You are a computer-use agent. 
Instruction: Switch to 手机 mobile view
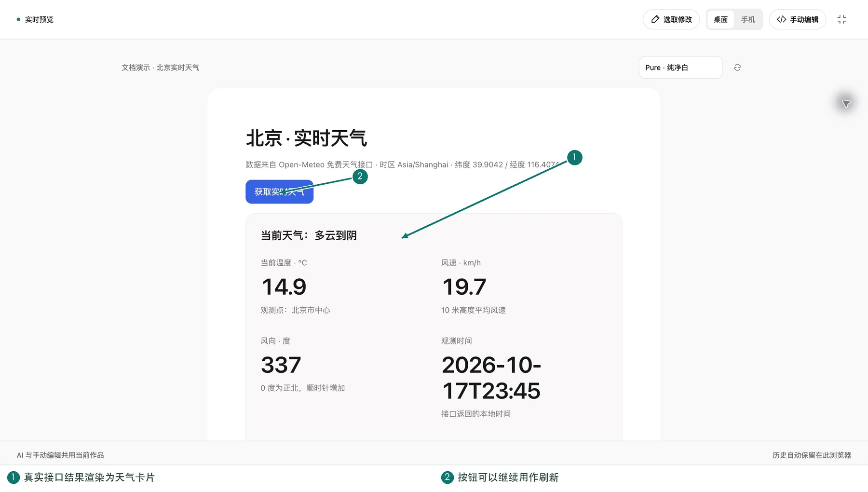[x=748, y=19]
